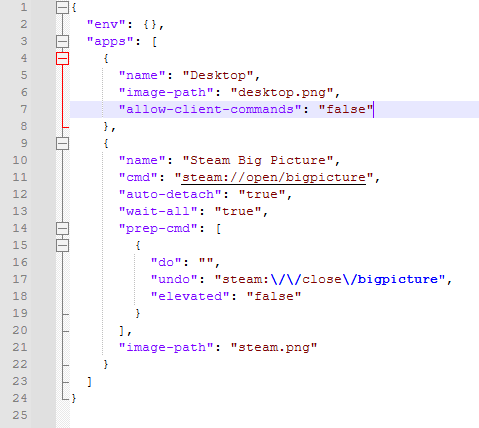This screenshot has height=428, width=479.
Task: Click the "do" key text
Action: tap(166, 262)
